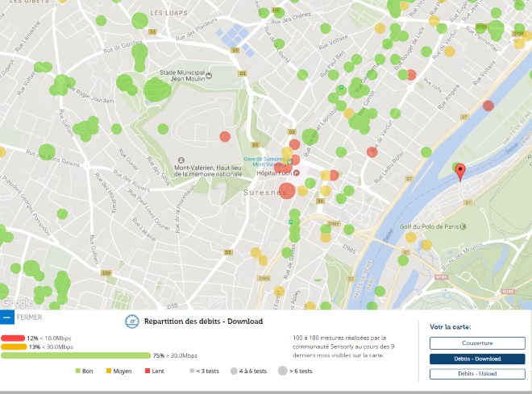Click the Gare de Suresnes station icon

click(x=289, y=161)
